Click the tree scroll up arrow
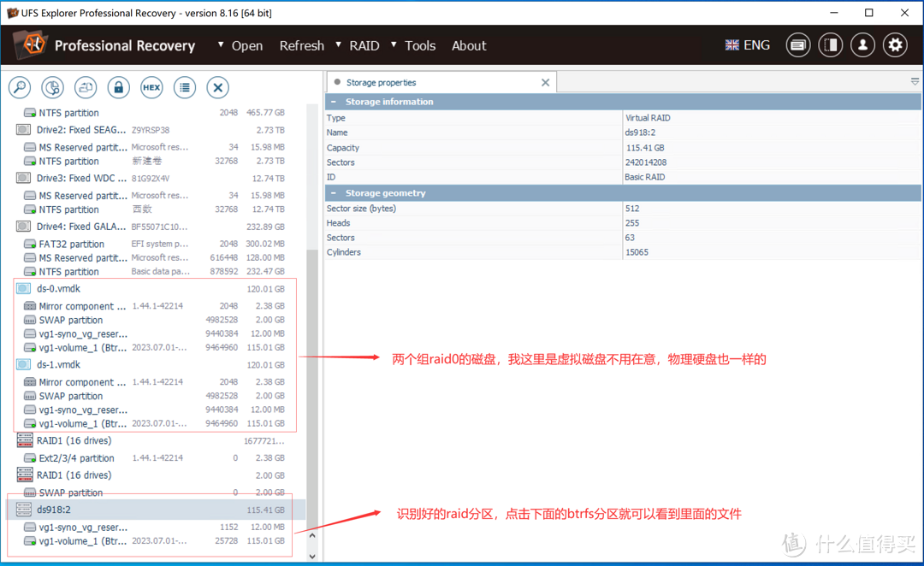The width and height of the screenshot is (924, 566). (312, 536)
